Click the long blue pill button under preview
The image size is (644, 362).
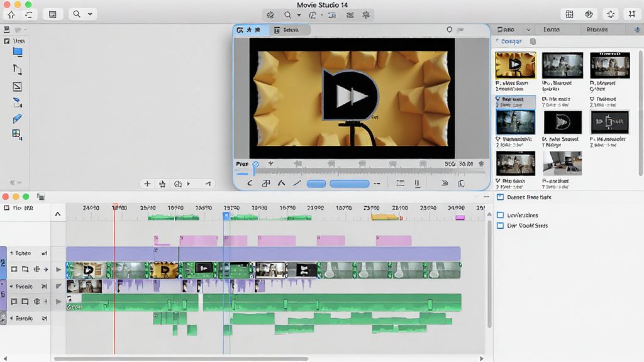coord(350,184)
